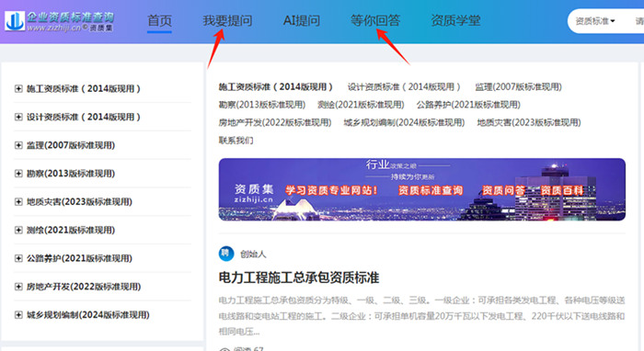644x351 pixels.
Task: Open top link 城乡规划编制(2024版标准现用) in main panel
Action: click(404, 122)
